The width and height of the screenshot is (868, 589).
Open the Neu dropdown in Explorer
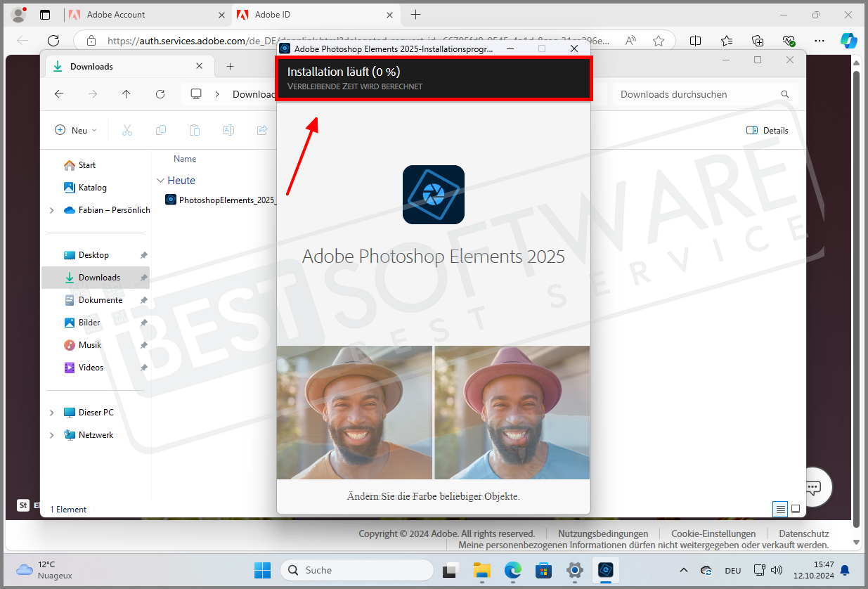point(76,130)
